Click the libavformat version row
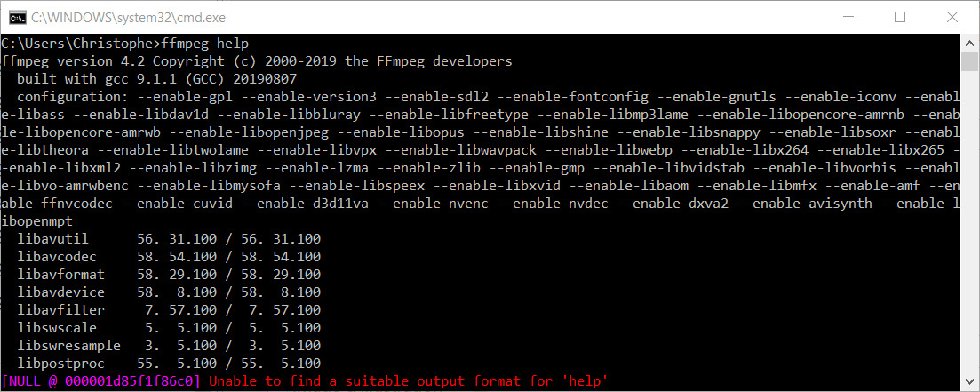Screen dimensions: 980x392 click(x=169, y=275)
